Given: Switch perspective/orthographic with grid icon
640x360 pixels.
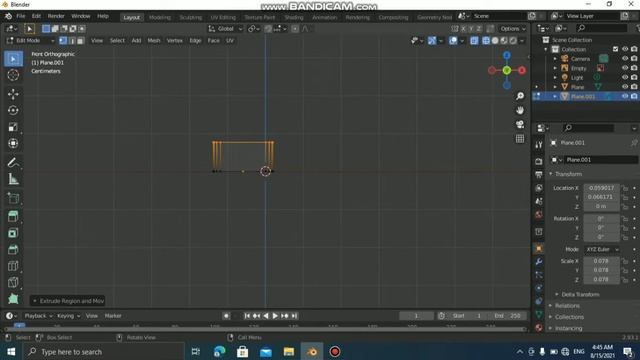Looking at the screenshot, I should coord(520,139).
